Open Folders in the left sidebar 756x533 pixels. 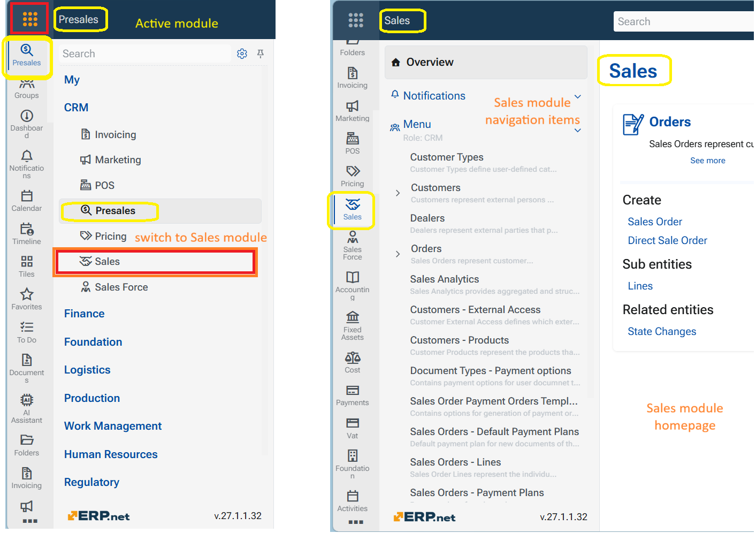pos(27,445)
